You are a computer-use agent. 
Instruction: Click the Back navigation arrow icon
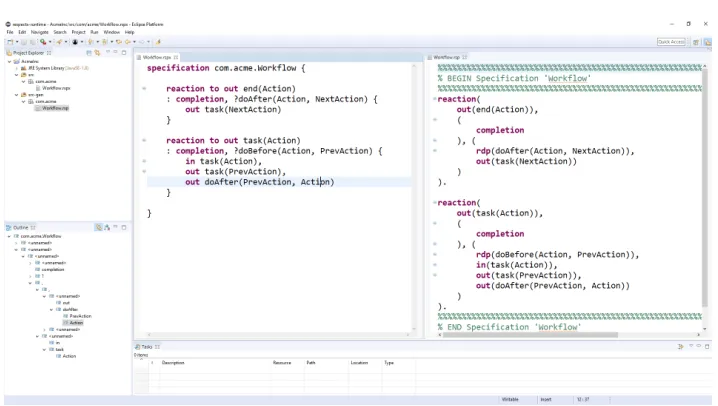(x=127, y=42)
